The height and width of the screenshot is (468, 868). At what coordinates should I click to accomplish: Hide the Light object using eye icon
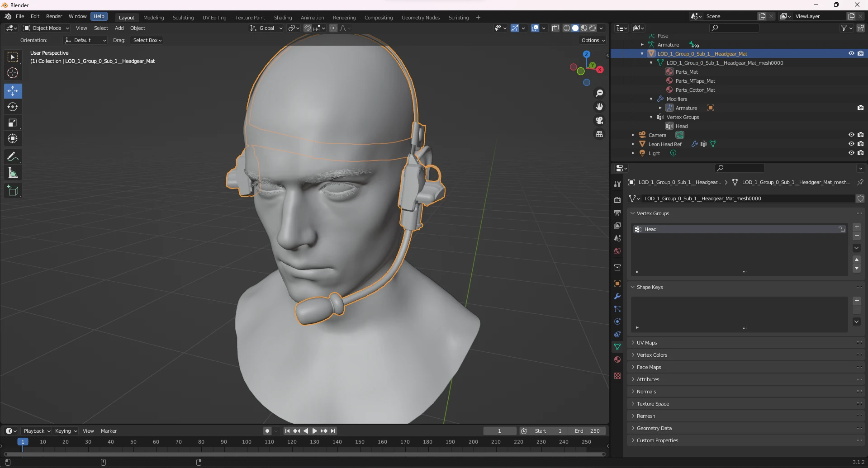point(851,153)
